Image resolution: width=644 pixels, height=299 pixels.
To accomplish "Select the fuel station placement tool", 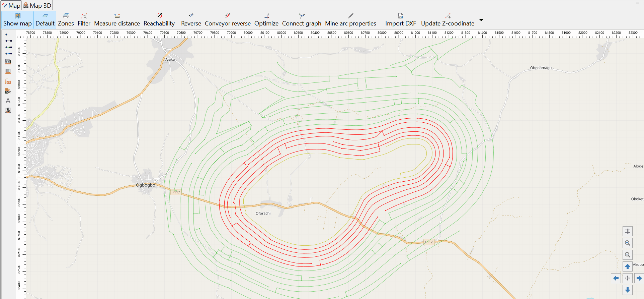I will coord(8,62).
